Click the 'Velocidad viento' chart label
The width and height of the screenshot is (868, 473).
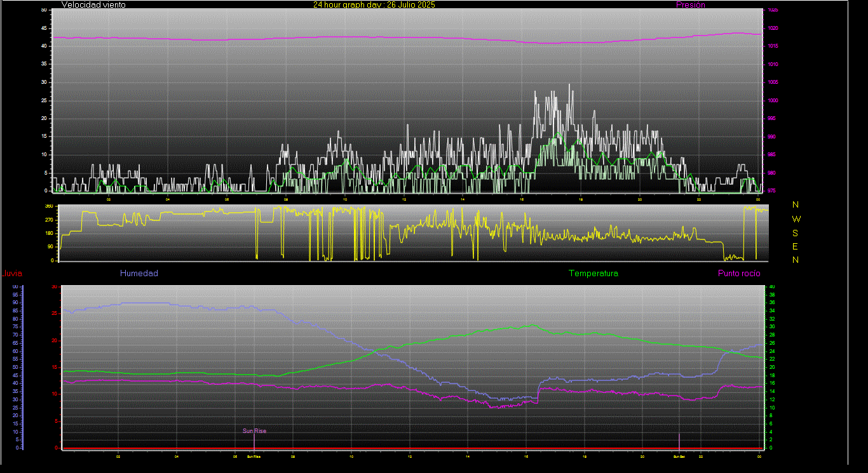pyautogui.click(x=93, y=4)
